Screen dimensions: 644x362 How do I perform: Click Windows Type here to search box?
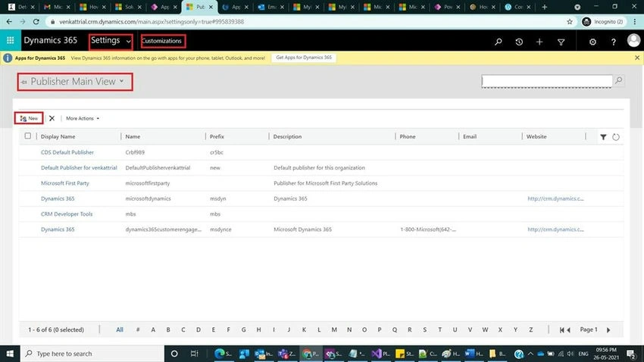[92, 354]
